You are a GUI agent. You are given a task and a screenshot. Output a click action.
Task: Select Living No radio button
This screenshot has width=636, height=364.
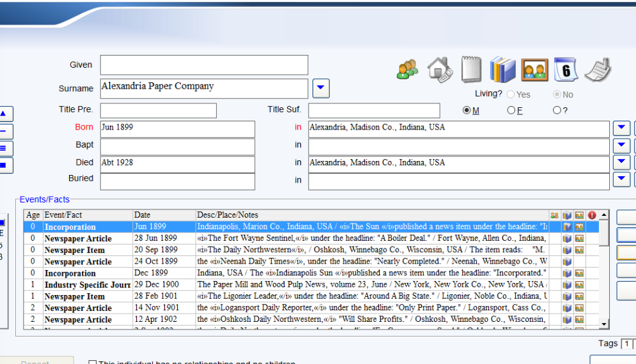tap(557, 95)
